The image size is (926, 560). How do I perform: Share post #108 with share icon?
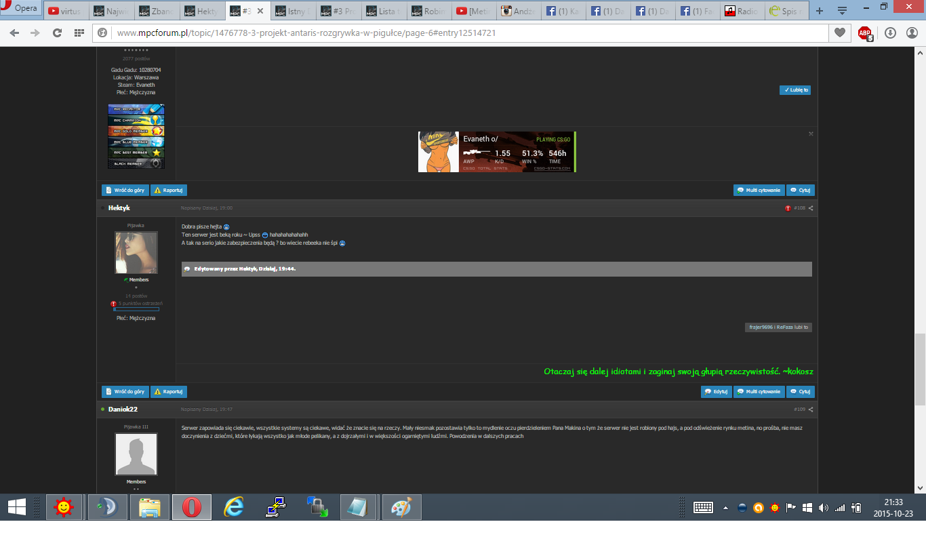[811, 208]
